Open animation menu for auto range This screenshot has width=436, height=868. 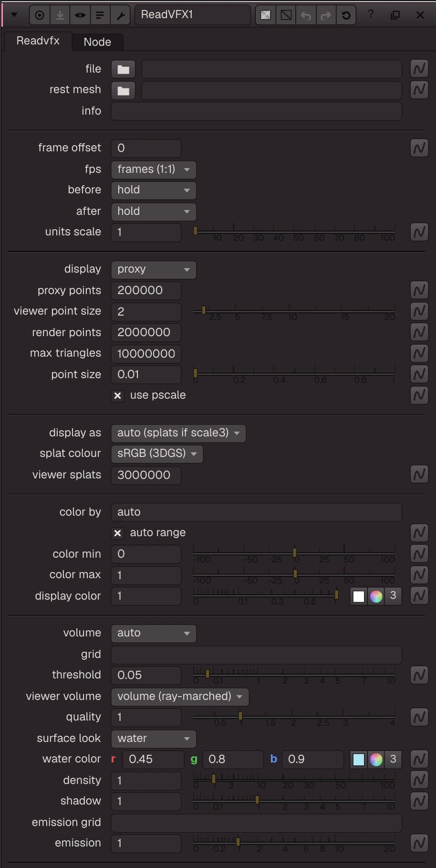(x=419, y=532)
